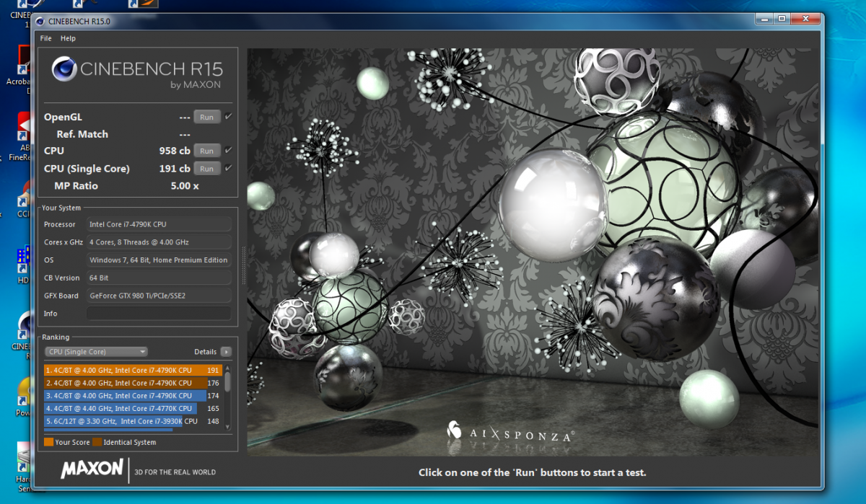The width and height of the screenshot is (866, 504).
Task: Click Run next to the 958 cb CPU score
Action: click(206, 151)
